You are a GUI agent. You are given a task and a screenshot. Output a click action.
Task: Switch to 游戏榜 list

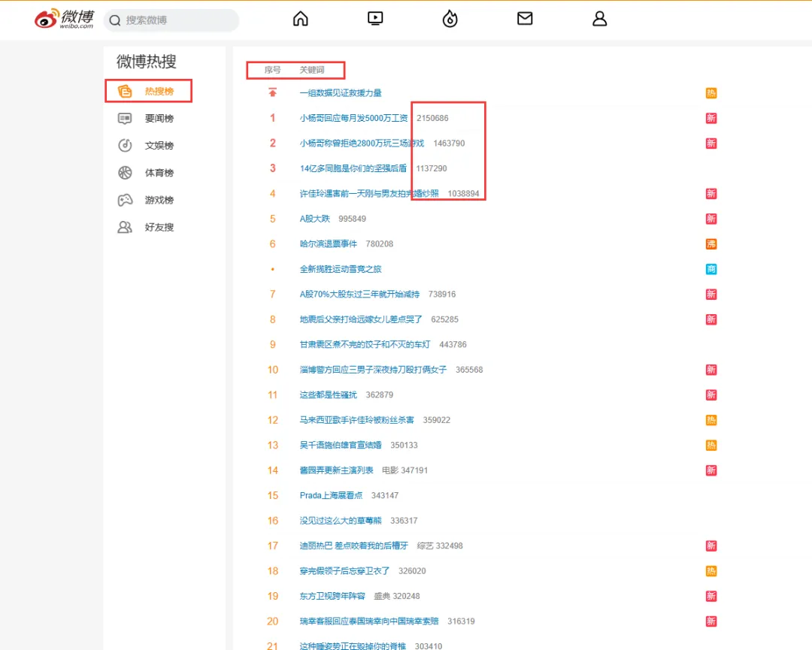coord(159,200)
